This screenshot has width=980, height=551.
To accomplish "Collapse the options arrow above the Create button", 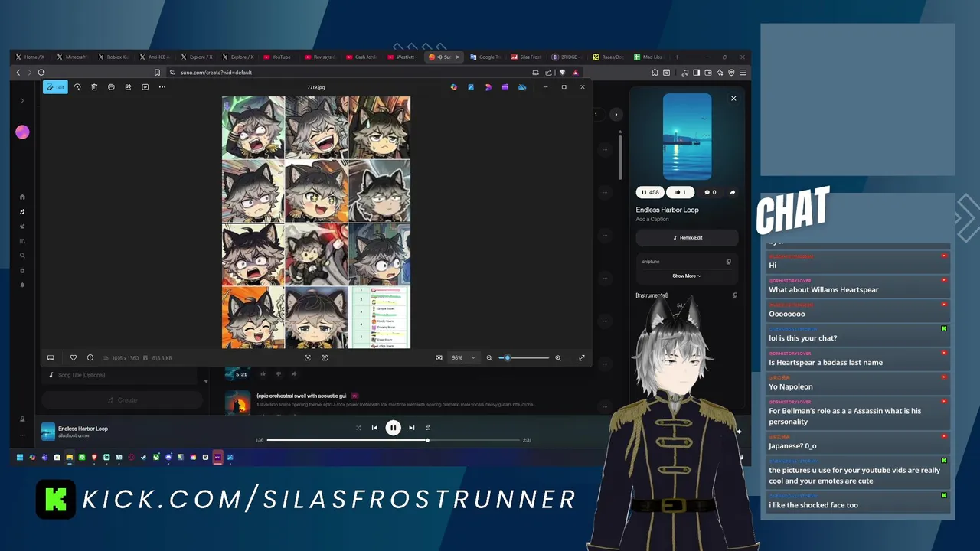I will tap(205, 381).
